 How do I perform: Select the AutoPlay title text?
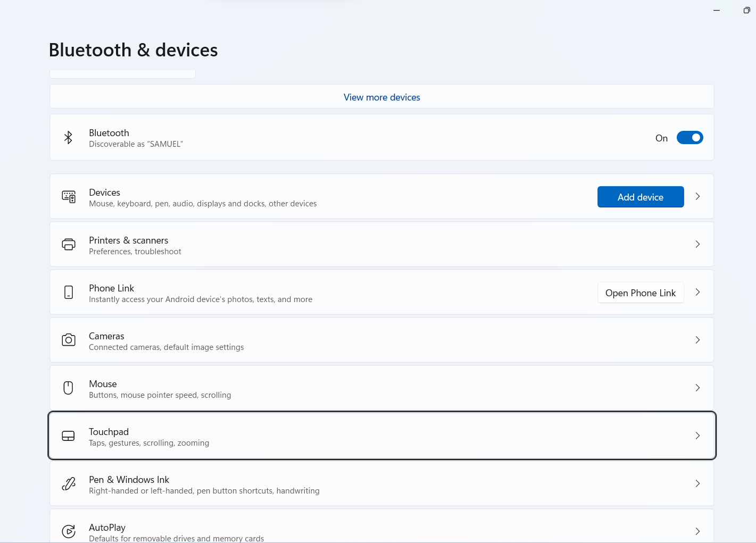(107, 527)
